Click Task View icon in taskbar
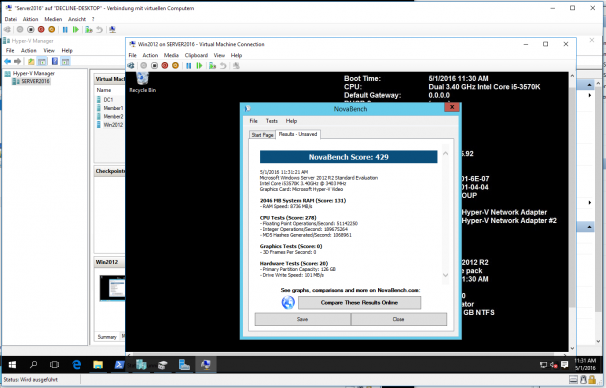 point(54,364)
